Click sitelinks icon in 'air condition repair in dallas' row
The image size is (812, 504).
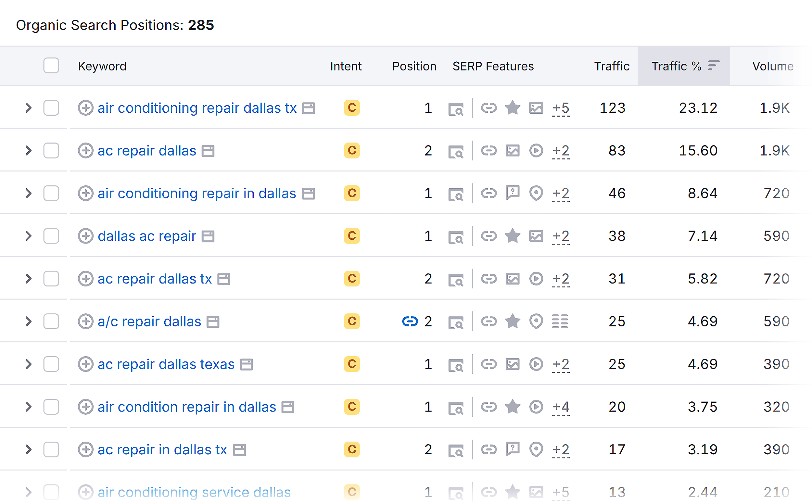pyautogui.click(x=489, y=407)
